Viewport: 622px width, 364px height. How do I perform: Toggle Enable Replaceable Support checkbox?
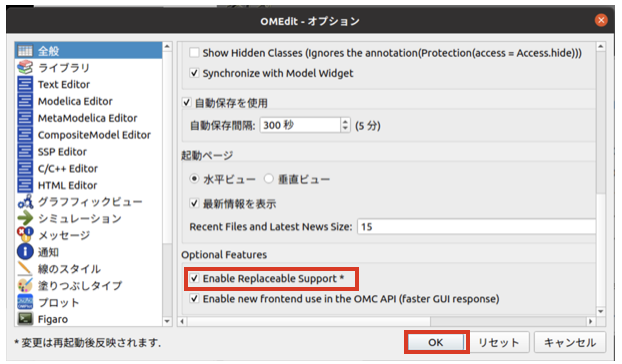(194, 278)
